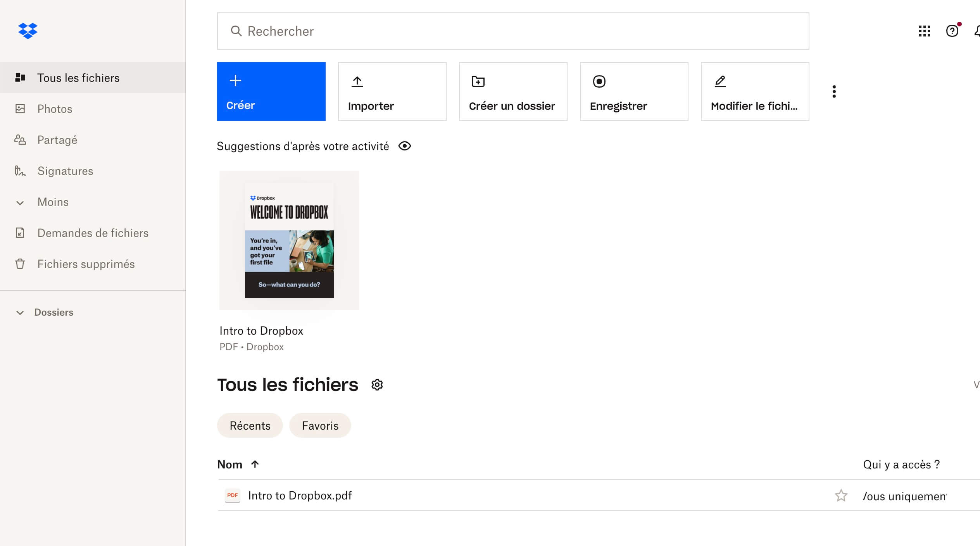Viewport: 980px width, 546px height.
Task: Sort by the Nom arrow icon
Action: click(255, 464)
